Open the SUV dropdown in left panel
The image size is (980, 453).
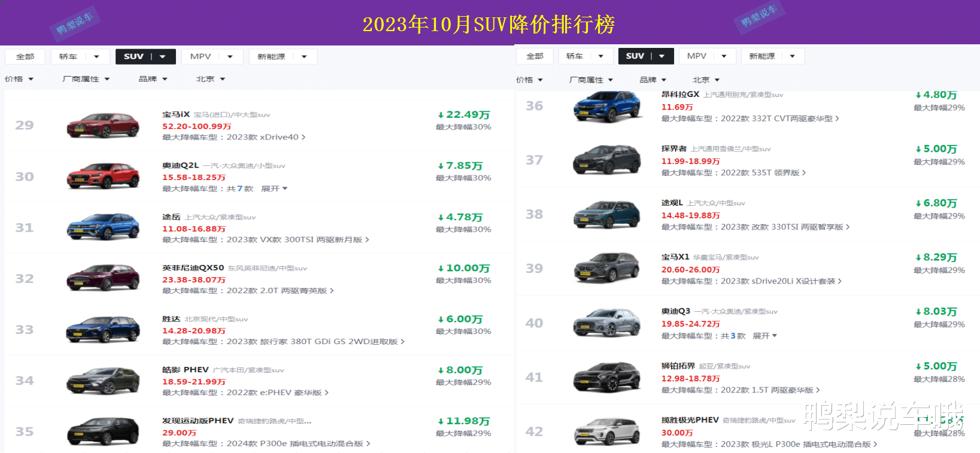tap(145, 57)
